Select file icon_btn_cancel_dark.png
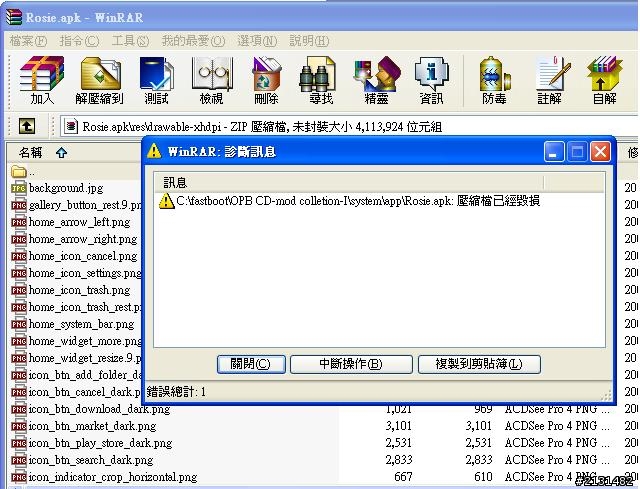 coord(85,392)
